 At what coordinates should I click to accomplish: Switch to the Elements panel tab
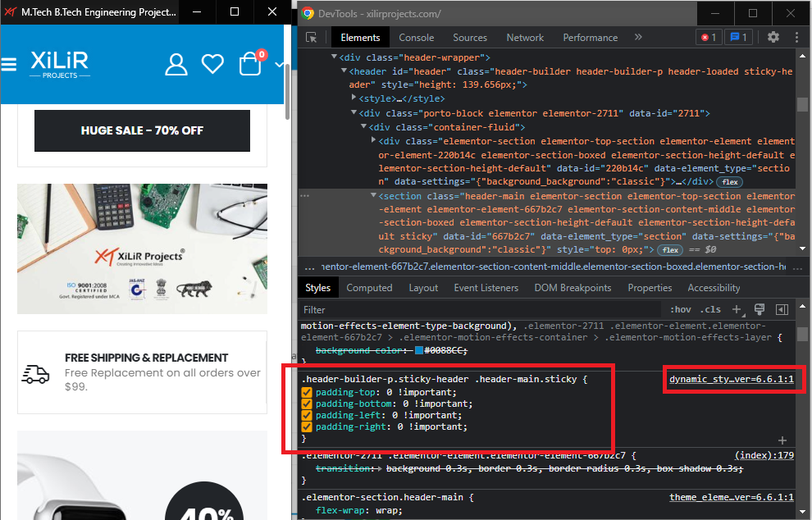(360, 37)
